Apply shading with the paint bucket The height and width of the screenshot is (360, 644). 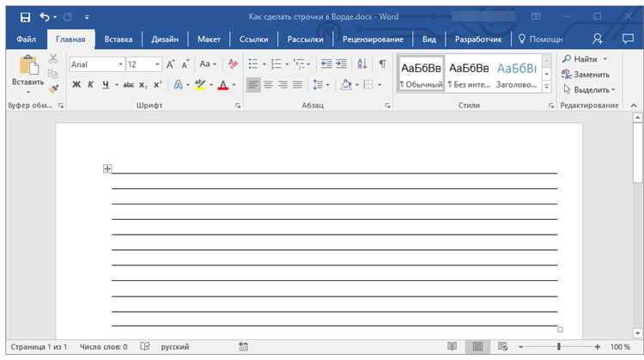[346, 85]
